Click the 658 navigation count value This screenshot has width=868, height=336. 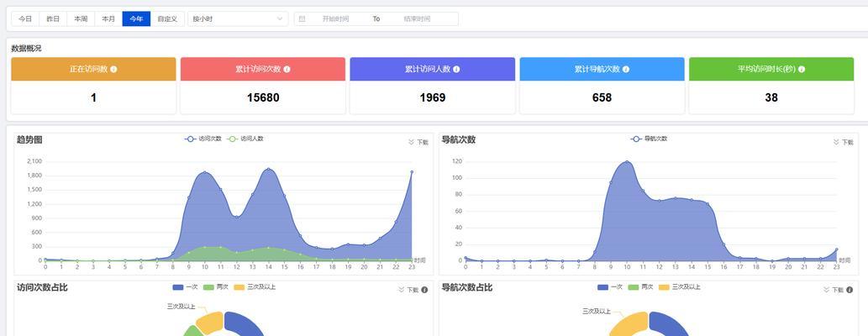[602, 98]
